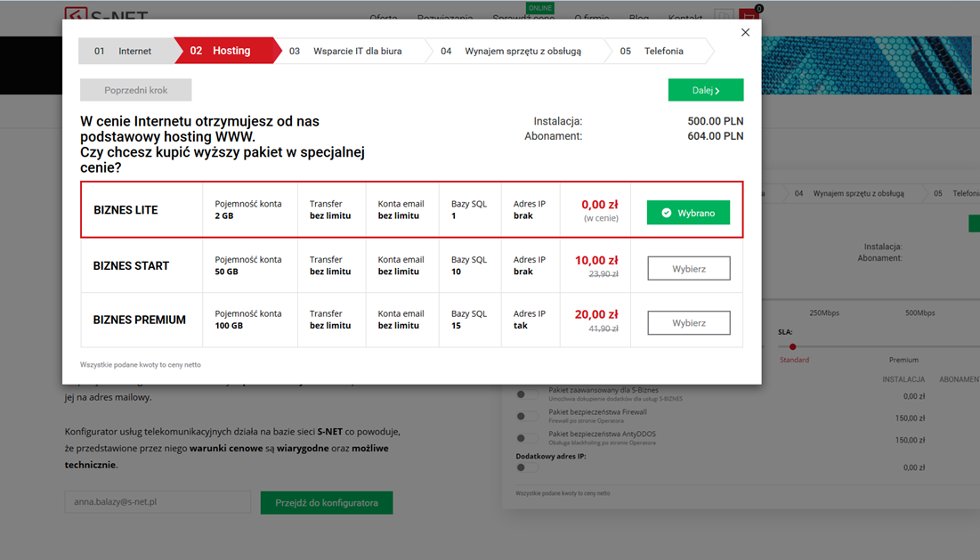Continue with the green Dalej button
This screenshot has width=980, height=560.
[706, 90]
